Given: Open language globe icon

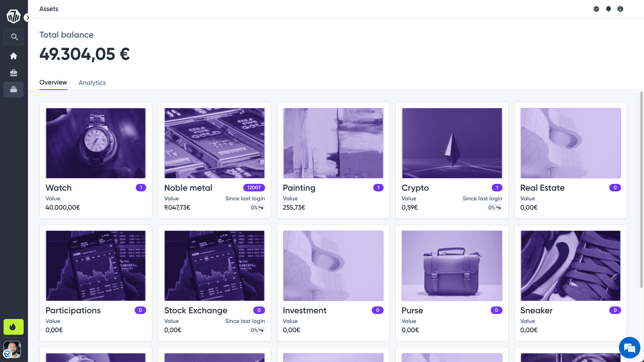Looking at the screenshot, I should coord(596,9).
